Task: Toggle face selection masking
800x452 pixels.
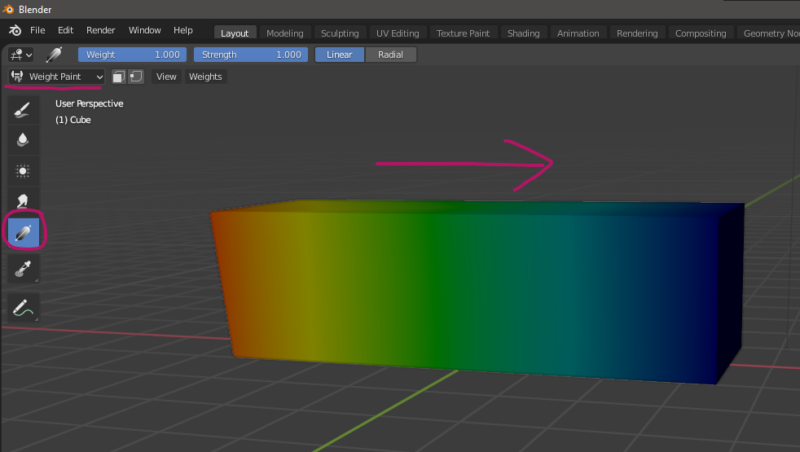Action: pyautogui.click(x=118, y=77)
